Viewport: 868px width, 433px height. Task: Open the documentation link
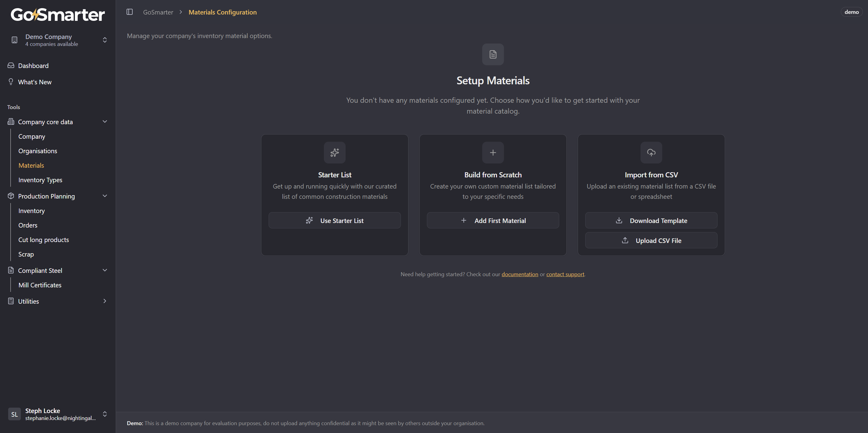click(x=520, y=274)
